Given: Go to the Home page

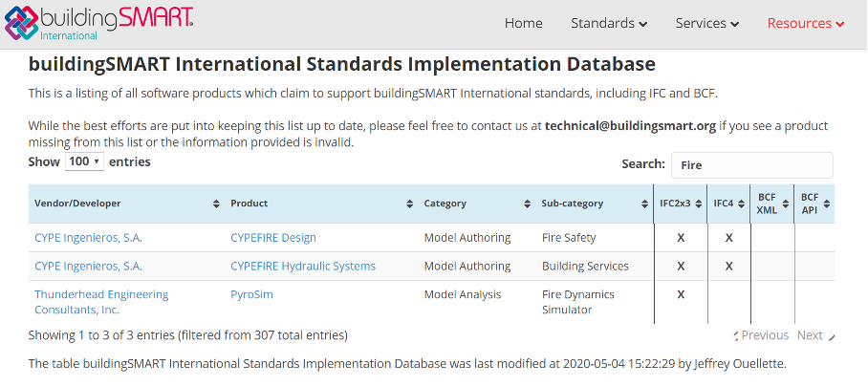Looking at the screenshot, I should (523, 23).
